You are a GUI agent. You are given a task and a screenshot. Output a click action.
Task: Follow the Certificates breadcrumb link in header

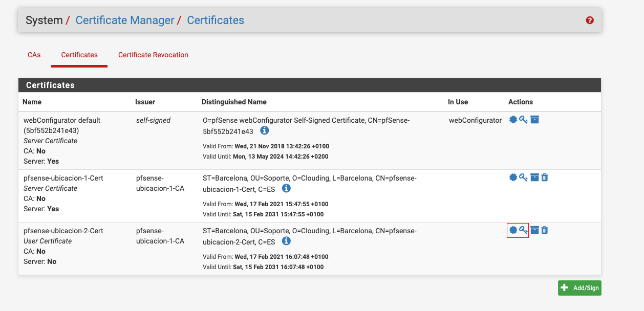click(x=216, y=20)
